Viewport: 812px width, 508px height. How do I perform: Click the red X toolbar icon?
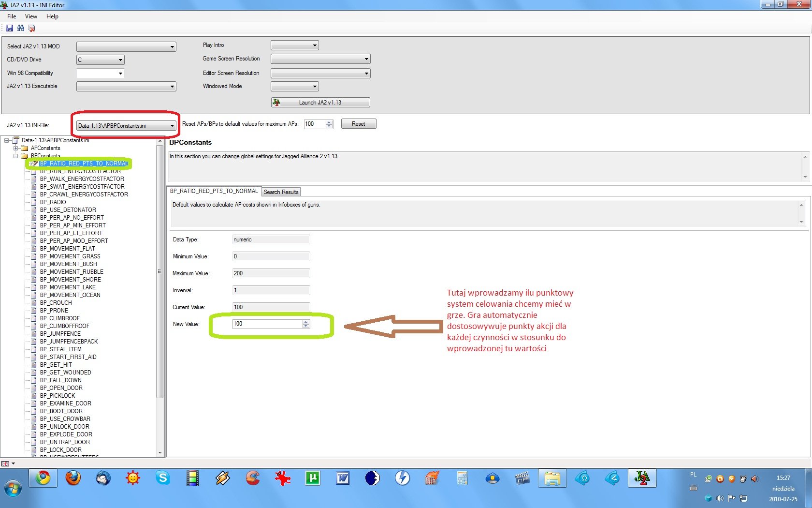(x=31, y=29)
